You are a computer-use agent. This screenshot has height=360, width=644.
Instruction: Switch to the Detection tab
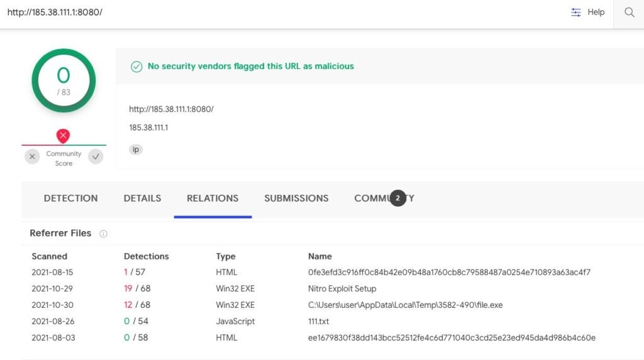click(x=70, y=199)
